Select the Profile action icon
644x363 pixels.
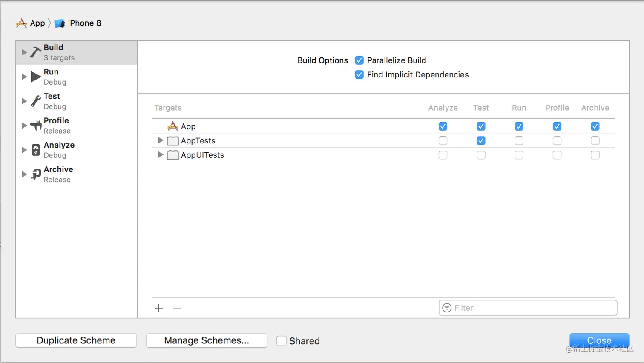tap(35, 125)
